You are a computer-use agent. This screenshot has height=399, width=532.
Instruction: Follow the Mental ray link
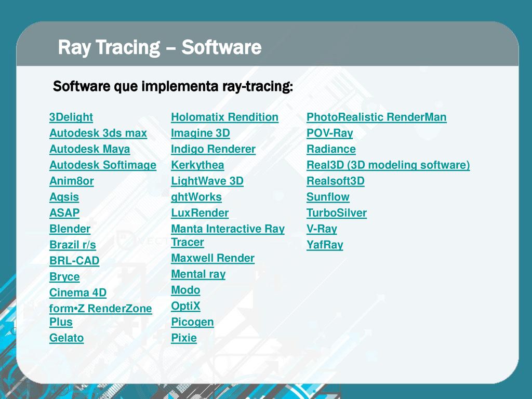(198, 274)
